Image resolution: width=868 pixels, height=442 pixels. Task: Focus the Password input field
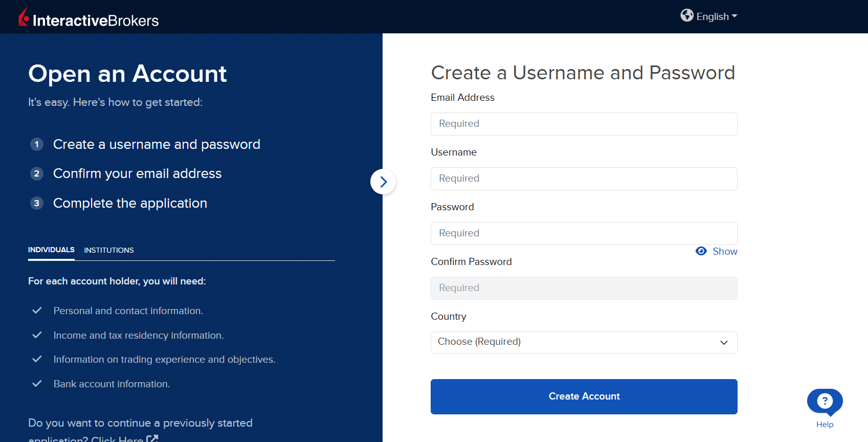coord(584,233)
